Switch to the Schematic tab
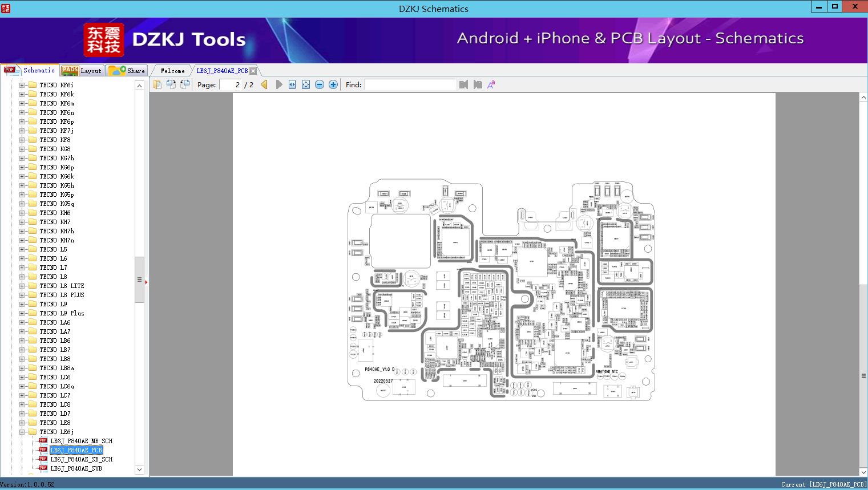Viewport: 868px width, 490px height. (30, 70)
